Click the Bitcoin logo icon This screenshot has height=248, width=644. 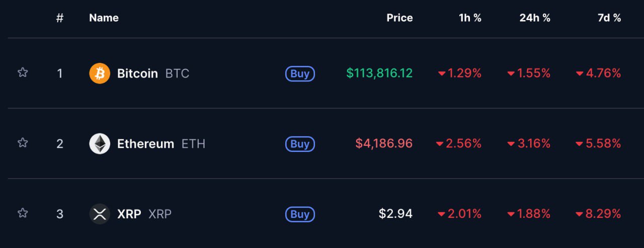[100, 73]
